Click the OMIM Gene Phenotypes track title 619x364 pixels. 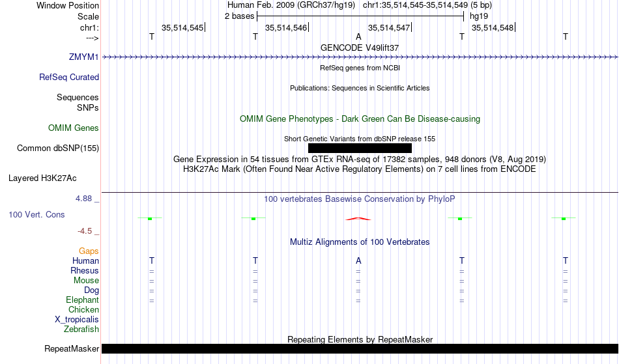(x=360, y=119)
